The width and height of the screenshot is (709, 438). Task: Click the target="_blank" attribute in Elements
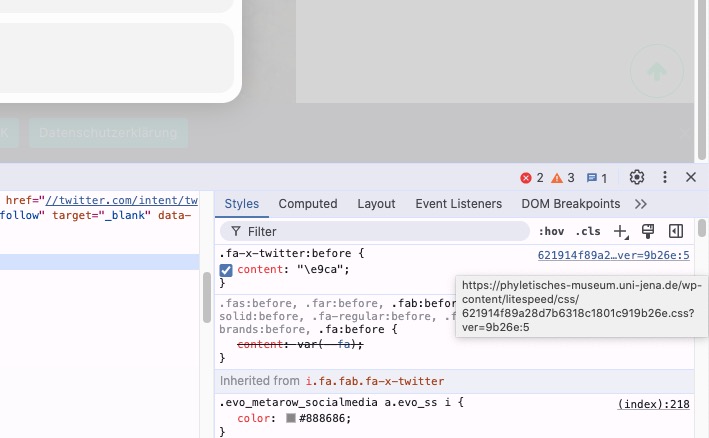coord(101,215)
